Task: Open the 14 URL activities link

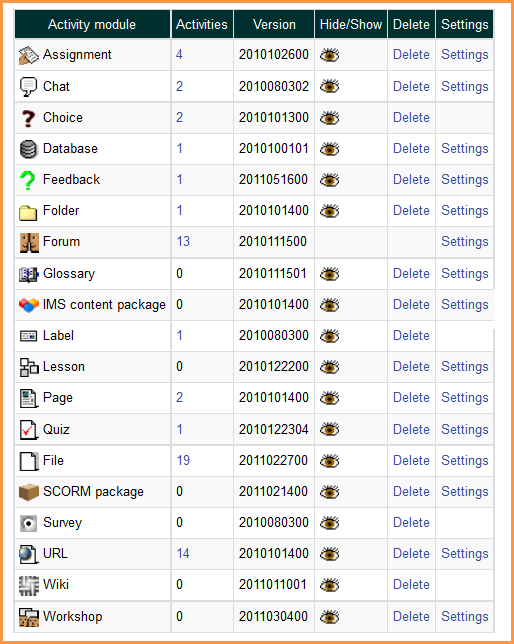Action: coord(183,554)
